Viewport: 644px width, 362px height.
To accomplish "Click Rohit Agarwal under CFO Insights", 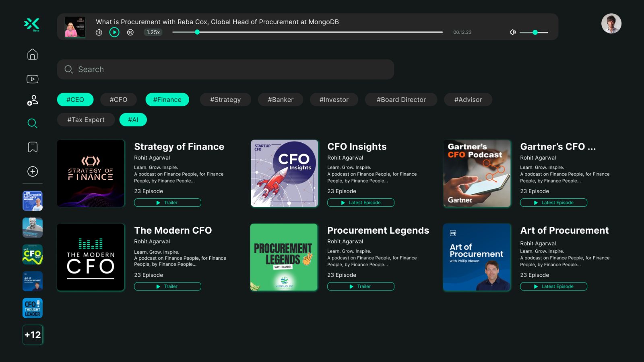I will 345,158.
